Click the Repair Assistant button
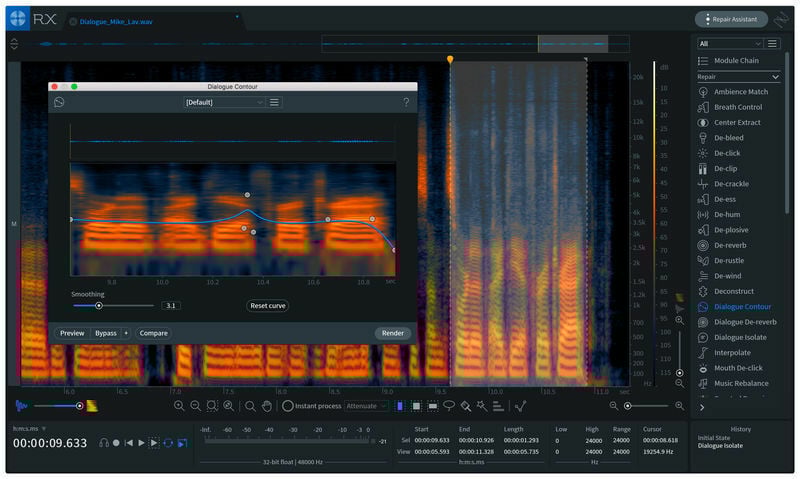The height and width of the screenshot is (479, 800). 731,19
